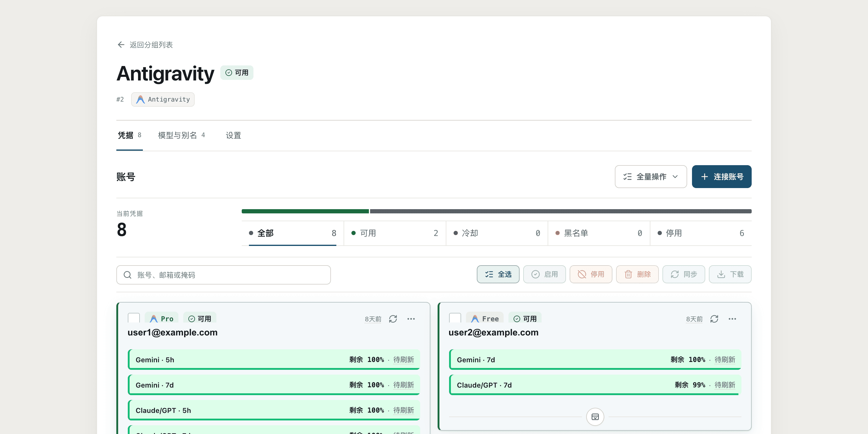Filter credentials by 停用
Image resolution: width=868 pixels, height=434 pixels.
(700, 233)
